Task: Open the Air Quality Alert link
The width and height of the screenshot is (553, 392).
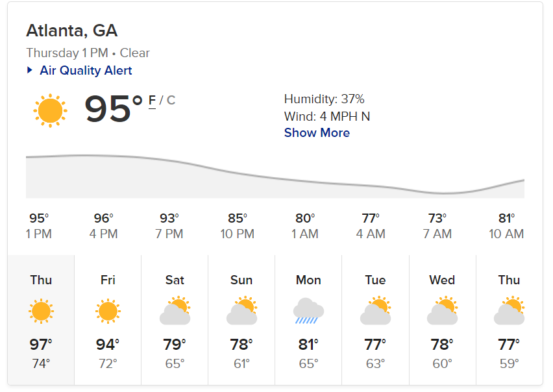Action: coord(86,71)
